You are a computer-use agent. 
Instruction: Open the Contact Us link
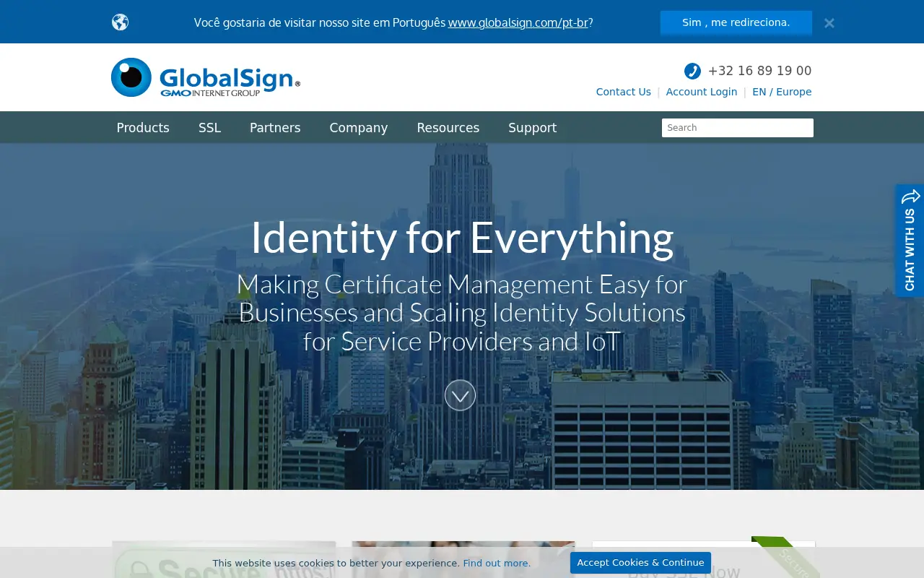click(x=623, y=92)
